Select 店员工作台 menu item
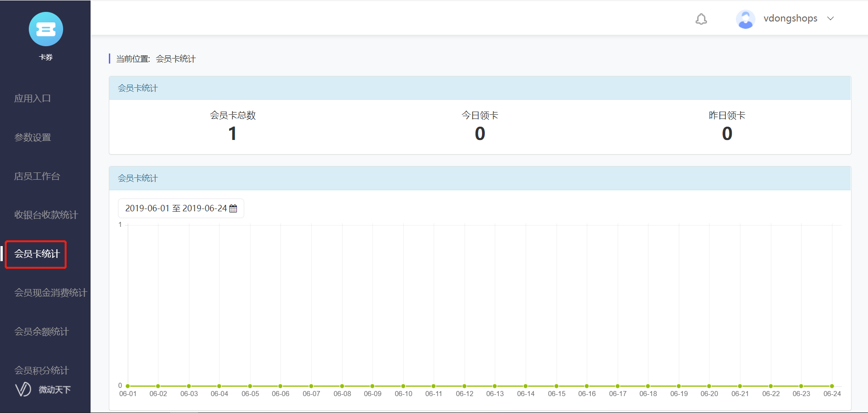The image size is (868, 413). click(37, 176)
